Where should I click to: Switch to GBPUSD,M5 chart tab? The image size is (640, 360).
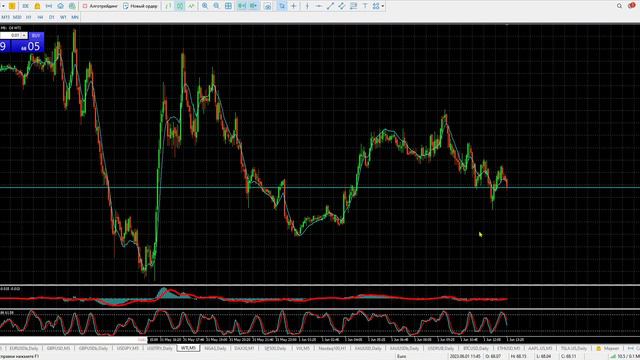[x=58, y=348]
